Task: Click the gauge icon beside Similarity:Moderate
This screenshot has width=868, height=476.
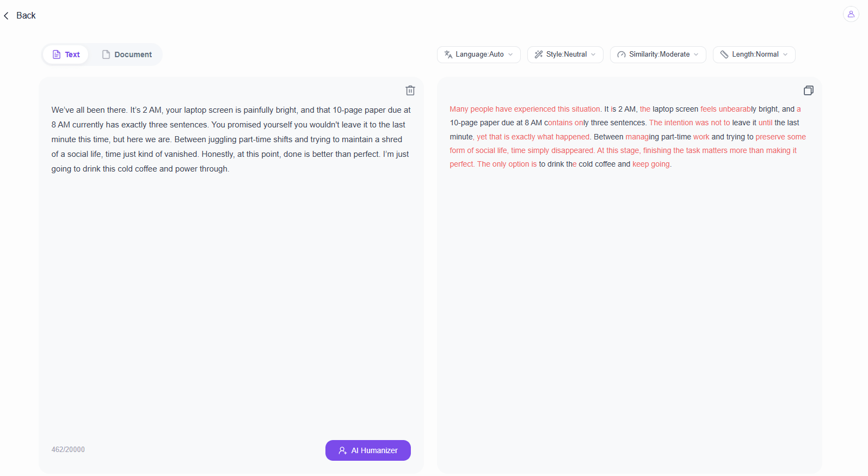Action: point(621,54)
